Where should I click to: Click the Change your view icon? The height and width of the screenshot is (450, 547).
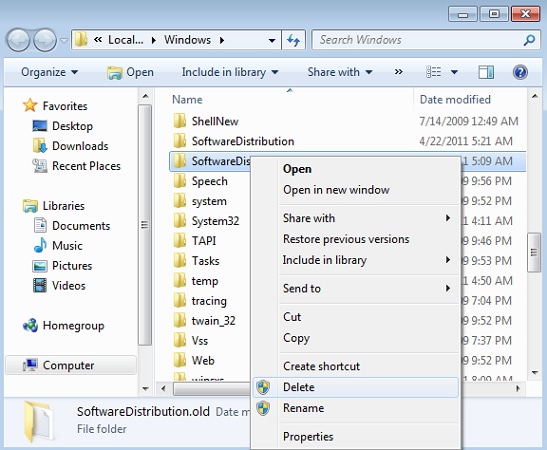pyautogui.click(x=434, y=72)
